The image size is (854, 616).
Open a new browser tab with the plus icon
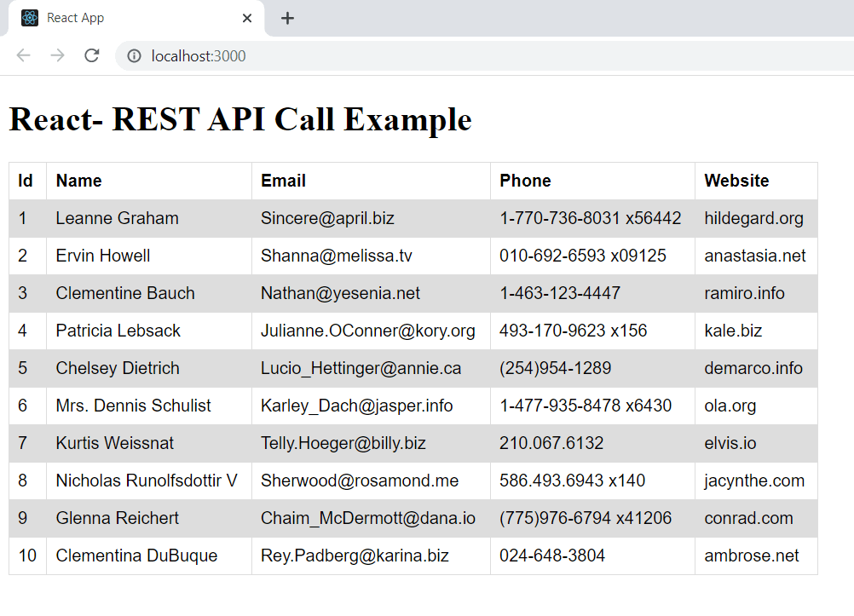coord(287,17)
